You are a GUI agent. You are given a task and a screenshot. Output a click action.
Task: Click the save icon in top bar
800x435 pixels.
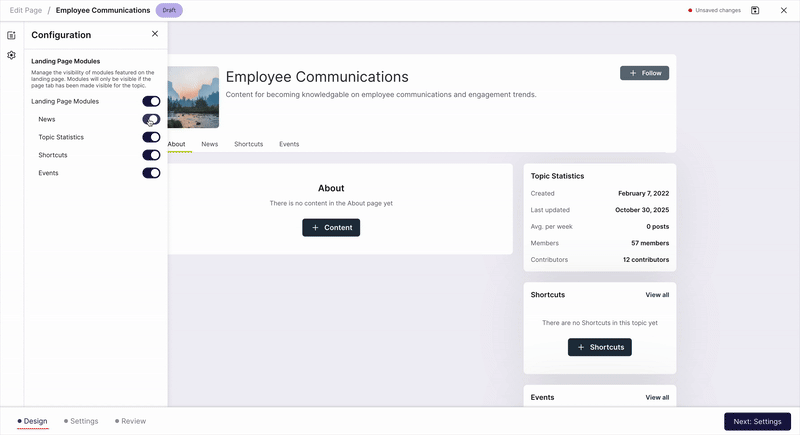click(x=755, y=10)
